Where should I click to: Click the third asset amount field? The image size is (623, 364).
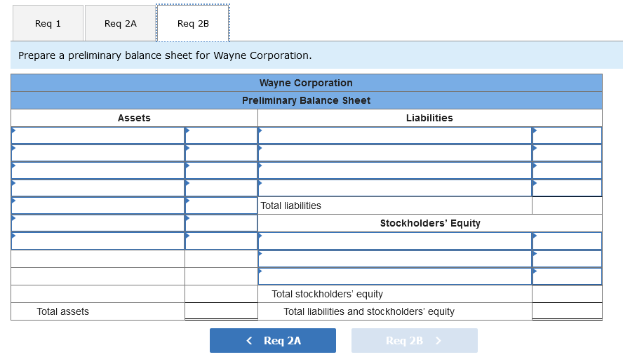point(221,170)
